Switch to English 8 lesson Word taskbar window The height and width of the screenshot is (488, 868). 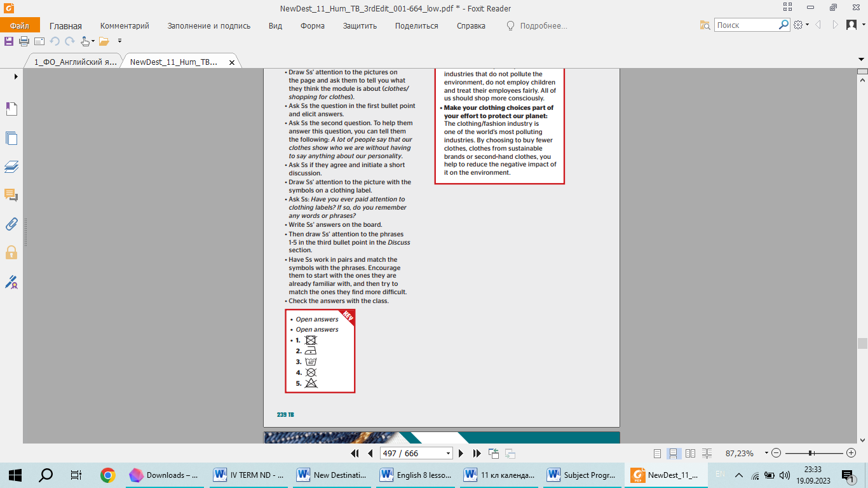(416, 475)
